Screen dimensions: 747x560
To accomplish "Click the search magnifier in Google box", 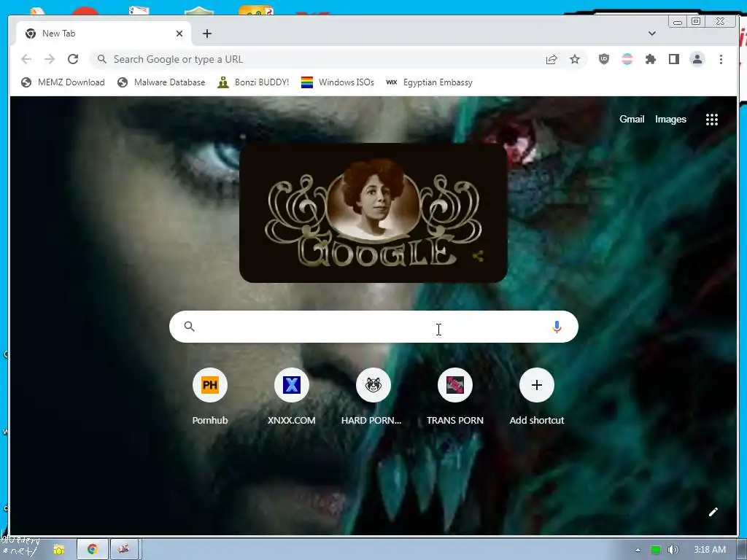I will tap(189, 326).
